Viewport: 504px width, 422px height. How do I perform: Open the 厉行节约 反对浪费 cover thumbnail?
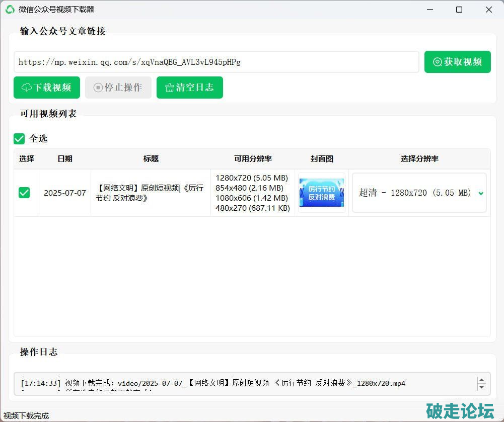322,193
